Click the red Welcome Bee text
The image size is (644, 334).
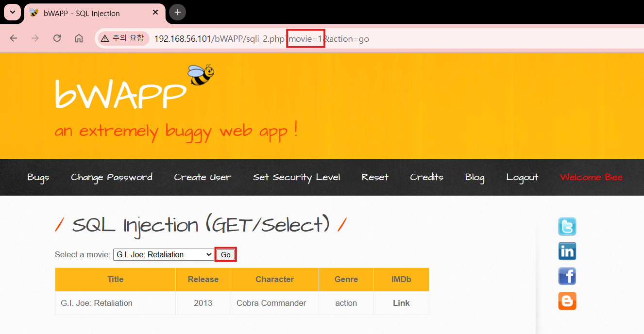(591, 177)
